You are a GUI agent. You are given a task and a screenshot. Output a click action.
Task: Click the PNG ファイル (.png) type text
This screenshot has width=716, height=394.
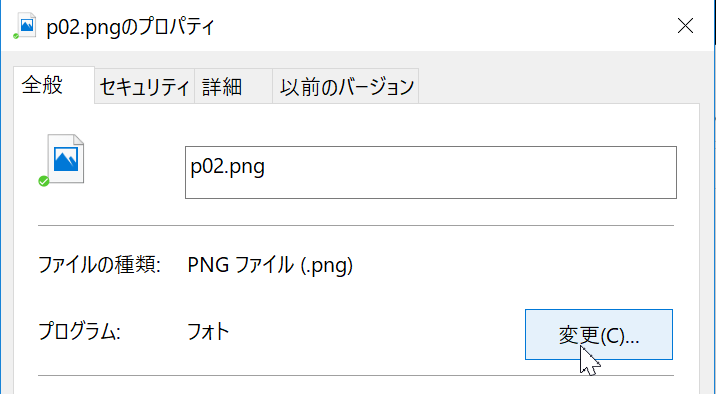pyautogui.click(x=270, y=265)
